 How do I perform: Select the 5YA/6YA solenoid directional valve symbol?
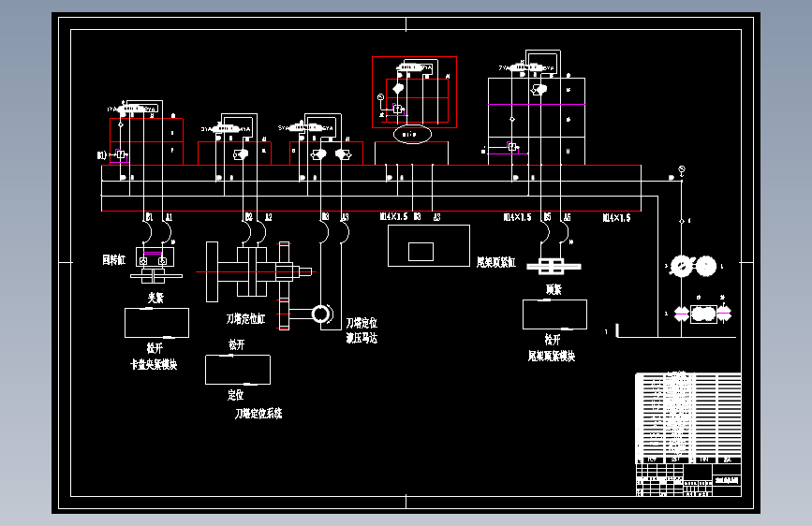click(305, 127)
